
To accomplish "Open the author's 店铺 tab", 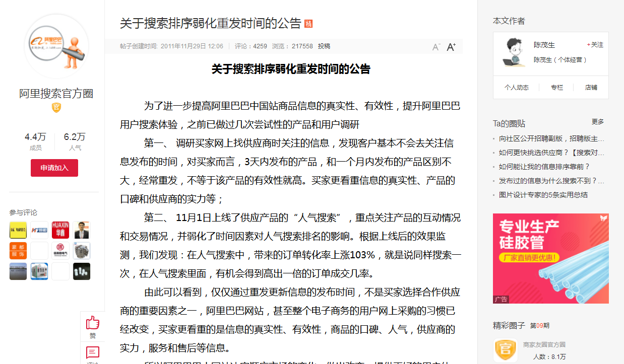I will click(x=591, y=88).
